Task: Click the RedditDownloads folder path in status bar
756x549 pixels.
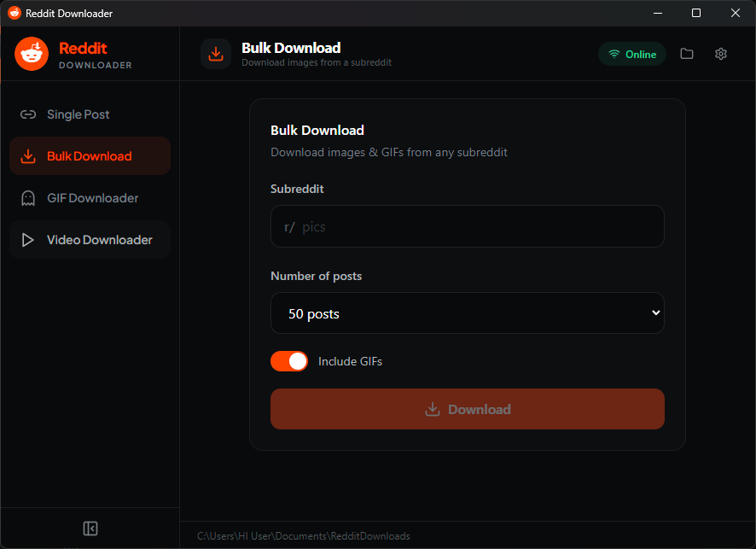Action: [x=303, y=536]
